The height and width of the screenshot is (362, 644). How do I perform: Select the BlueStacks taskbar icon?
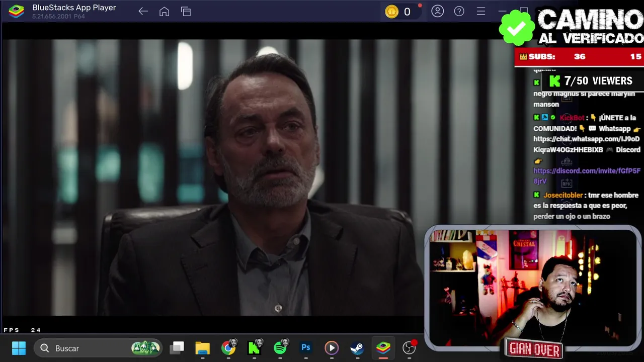coord(383,348)
